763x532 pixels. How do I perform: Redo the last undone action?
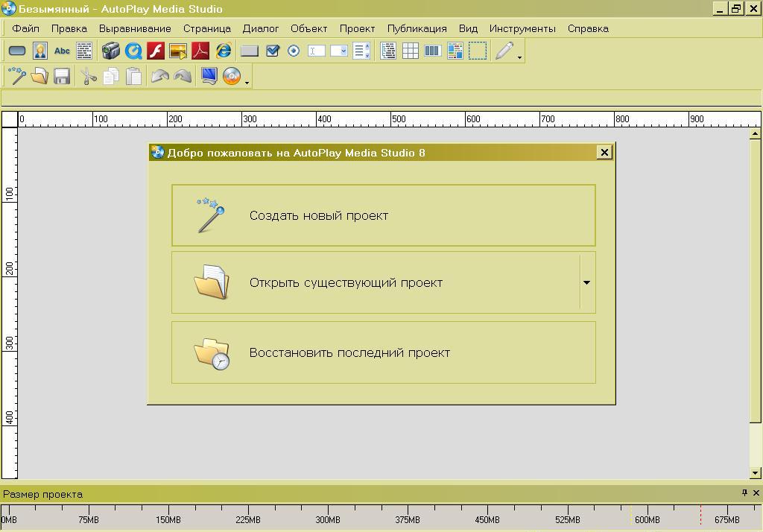[x=183, y=76]
